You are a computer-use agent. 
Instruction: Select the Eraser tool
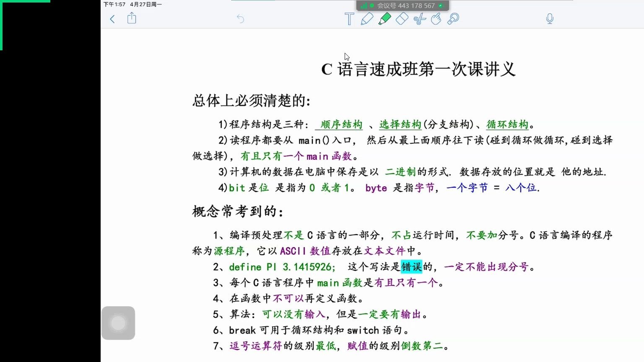pos(402,19)
